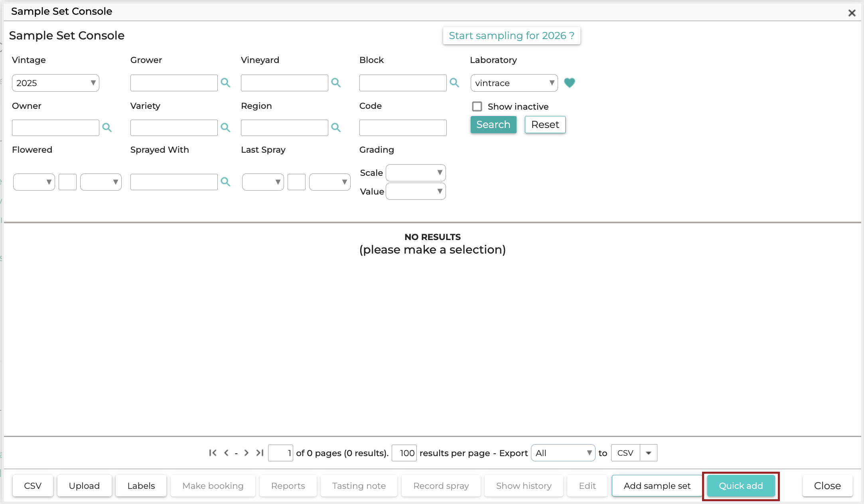864x504 pixels.
Task: Open the Grading Value dropdown
Action: pos(416,191)
